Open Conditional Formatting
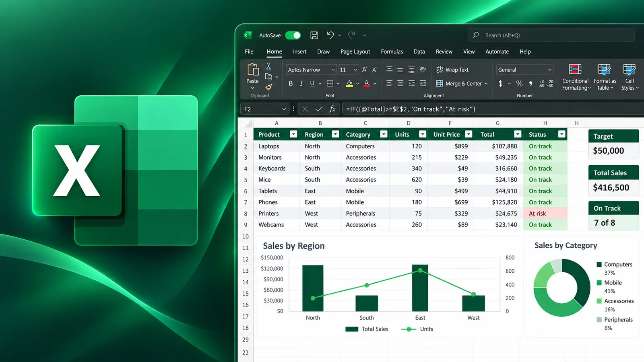The image size is (644, 362). 576,77
